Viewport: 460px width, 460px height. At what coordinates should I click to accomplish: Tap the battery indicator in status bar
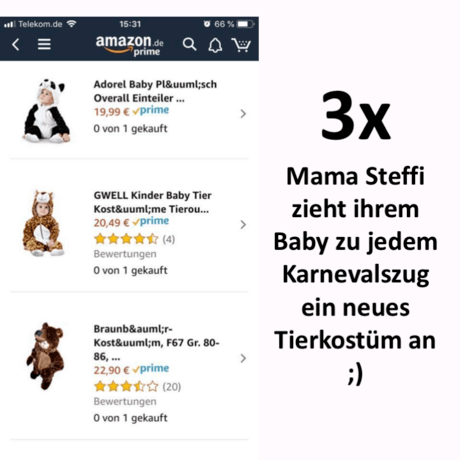point(246,24)
